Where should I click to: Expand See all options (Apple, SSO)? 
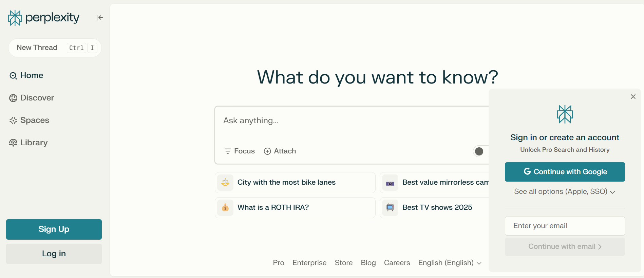[565, 191]
